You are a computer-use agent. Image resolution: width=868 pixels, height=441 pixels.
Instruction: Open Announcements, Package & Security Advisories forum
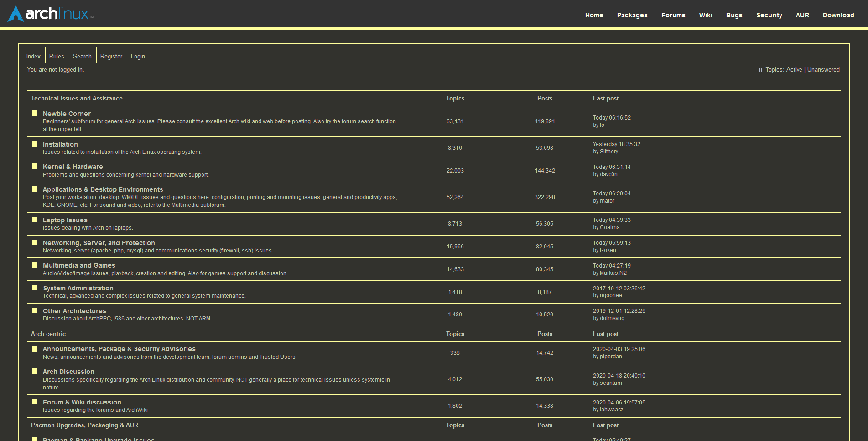tap(119, 349)
